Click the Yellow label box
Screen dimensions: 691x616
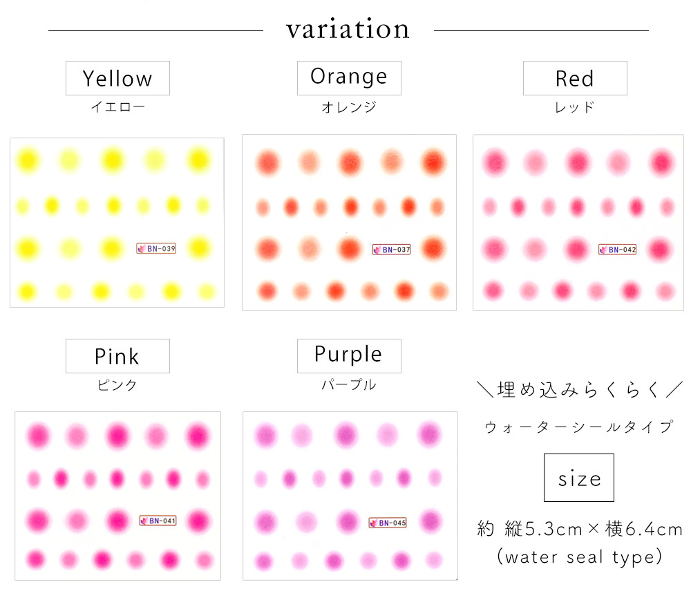point(117,78)
